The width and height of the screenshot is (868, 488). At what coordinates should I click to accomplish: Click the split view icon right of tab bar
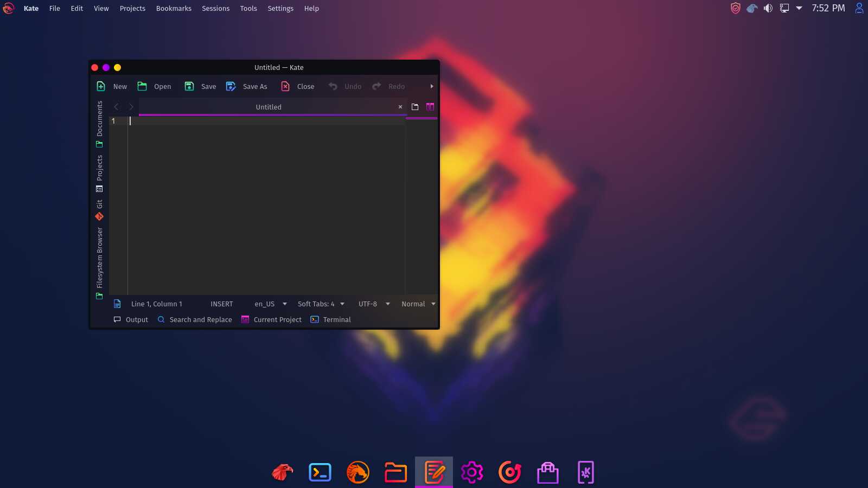(430, 107)
